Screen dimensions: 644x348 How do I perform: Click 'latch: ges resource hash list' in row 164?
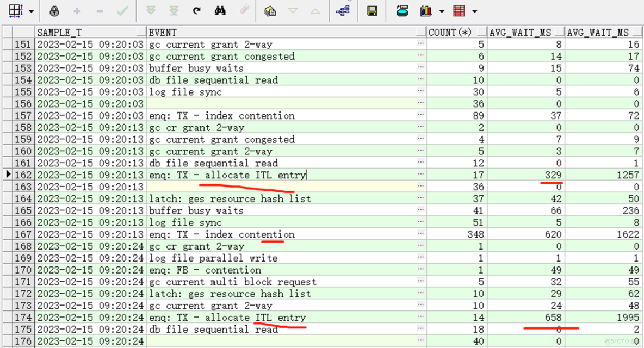tap(230, 198)
